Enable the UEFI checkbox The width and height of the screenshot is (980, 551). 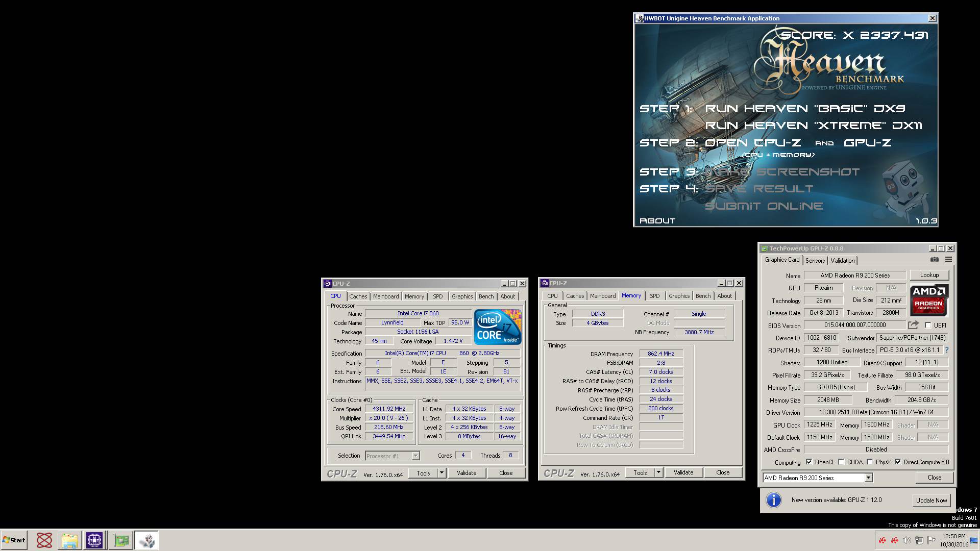click(928, 325)
